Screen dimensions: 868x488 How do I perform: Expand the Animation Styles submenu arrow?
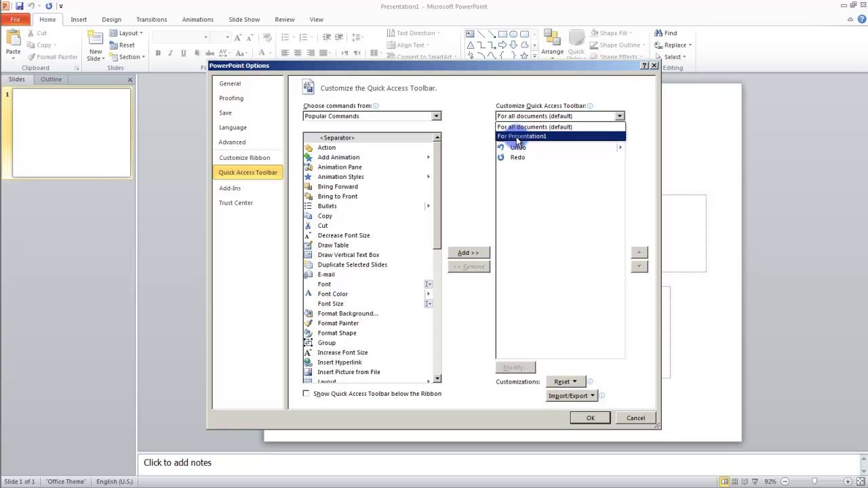tap(428, 177)
